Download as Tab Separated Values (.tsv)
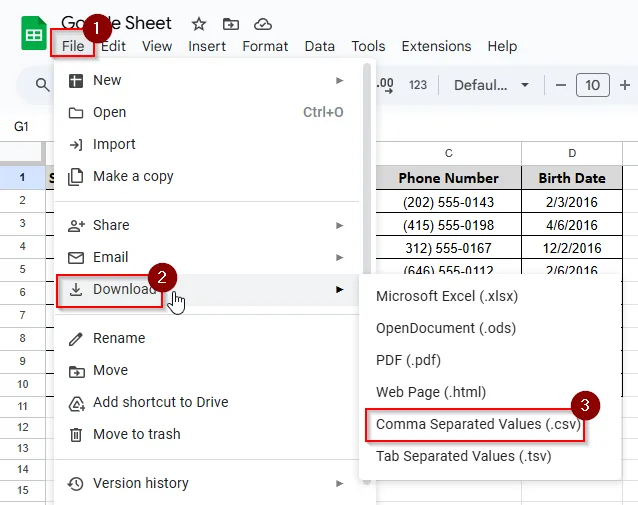Viewport: 638px width, 505px height. tap(490, 456)
